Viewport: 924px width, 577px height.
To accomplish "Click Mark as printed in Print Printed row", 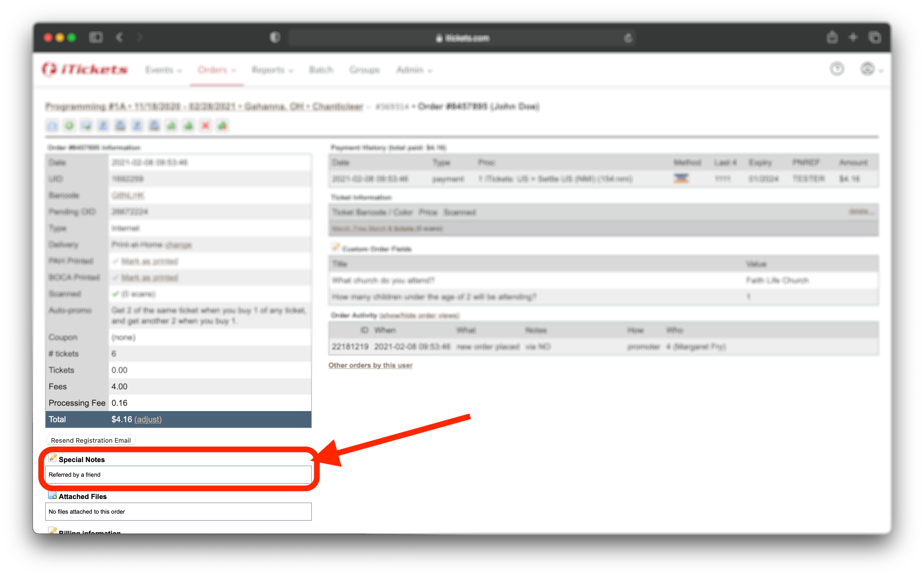I will click(150, 261).
